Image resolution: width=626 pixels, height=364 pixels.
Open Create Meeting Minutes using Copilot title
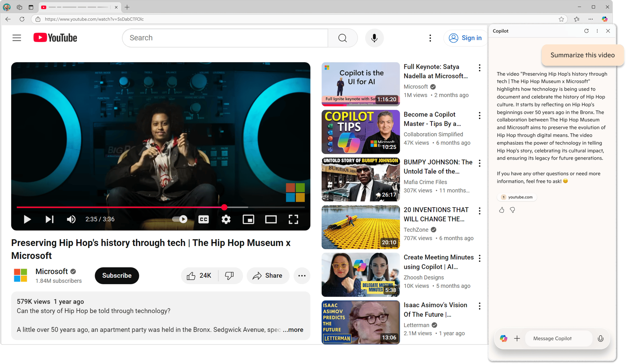point(439,262)
